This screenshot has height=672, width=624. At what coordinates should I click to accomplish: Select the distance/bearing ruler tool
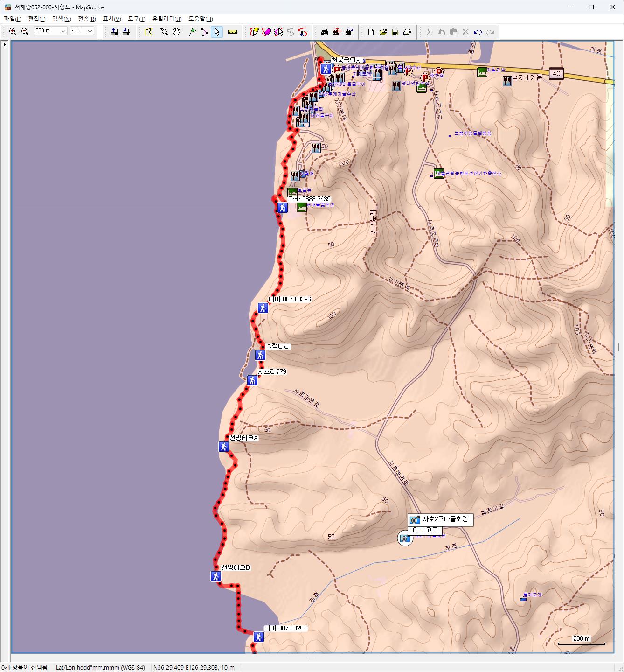click(x=232, y=32)
